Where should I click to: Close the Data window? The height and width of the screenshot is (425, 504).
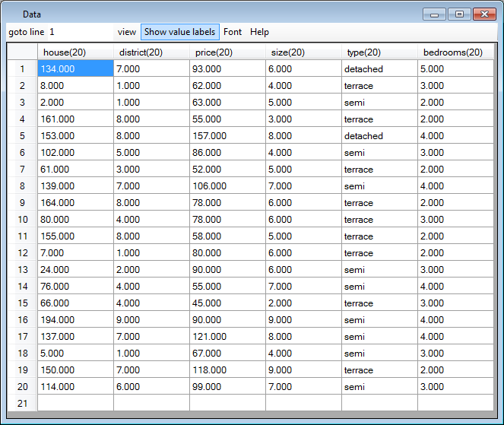484,14
